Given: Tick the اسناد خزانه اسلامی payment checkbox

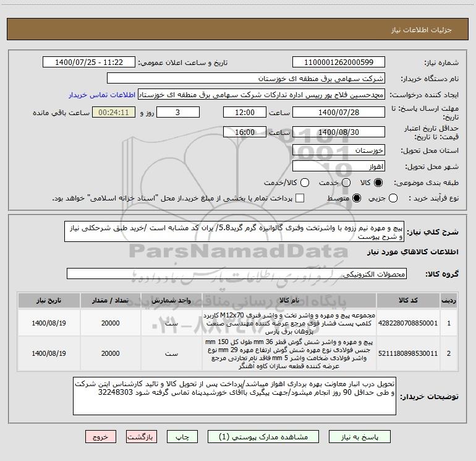Looking at the screenshot, I should [300, 198].
